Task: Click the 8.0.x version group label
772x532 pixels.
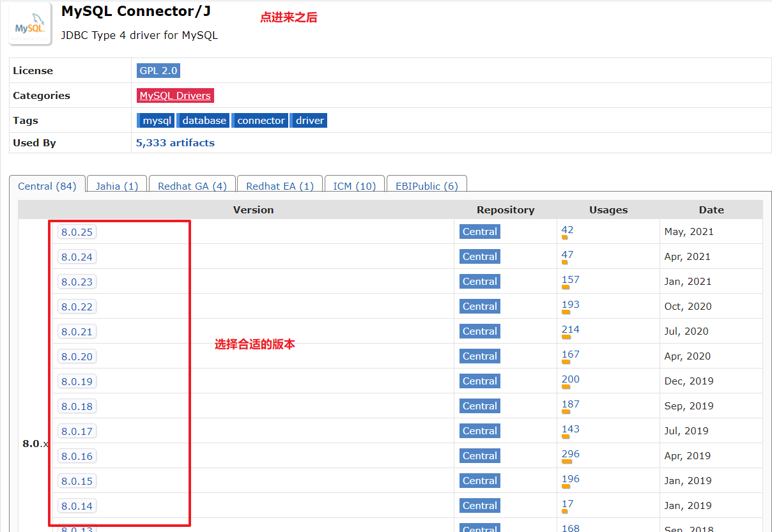Action: 35,443
